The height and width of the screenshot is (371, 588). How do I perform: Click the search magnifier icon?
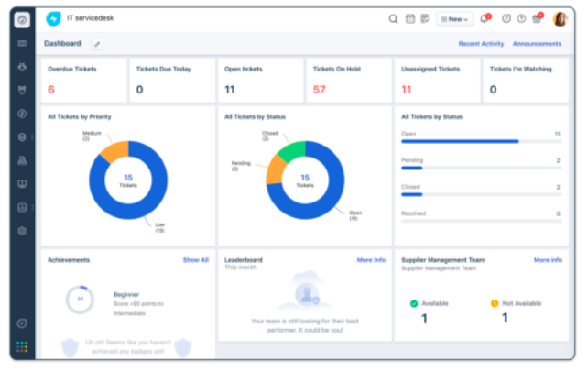[x=393, y=18]
